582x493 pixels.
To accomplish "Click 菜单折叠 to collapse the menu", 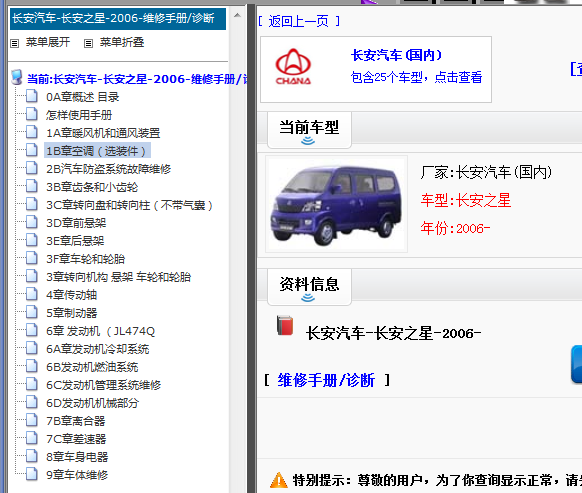I will (x=122, y=42).
